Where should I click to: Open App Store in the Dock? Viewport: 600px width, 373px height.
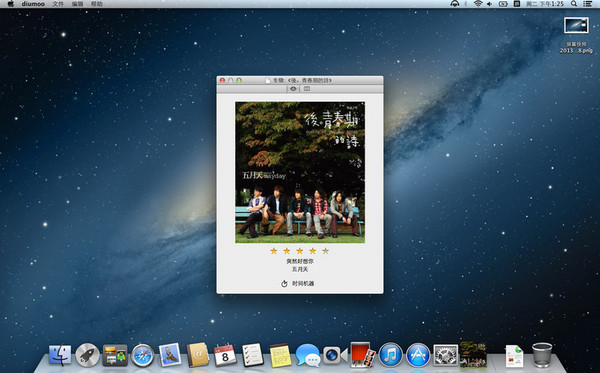click(x=418, y=355)
